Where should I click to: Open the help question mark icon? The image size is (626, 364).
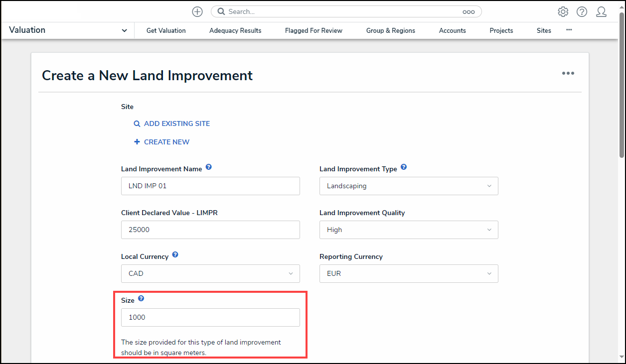(x=582, y=11)
